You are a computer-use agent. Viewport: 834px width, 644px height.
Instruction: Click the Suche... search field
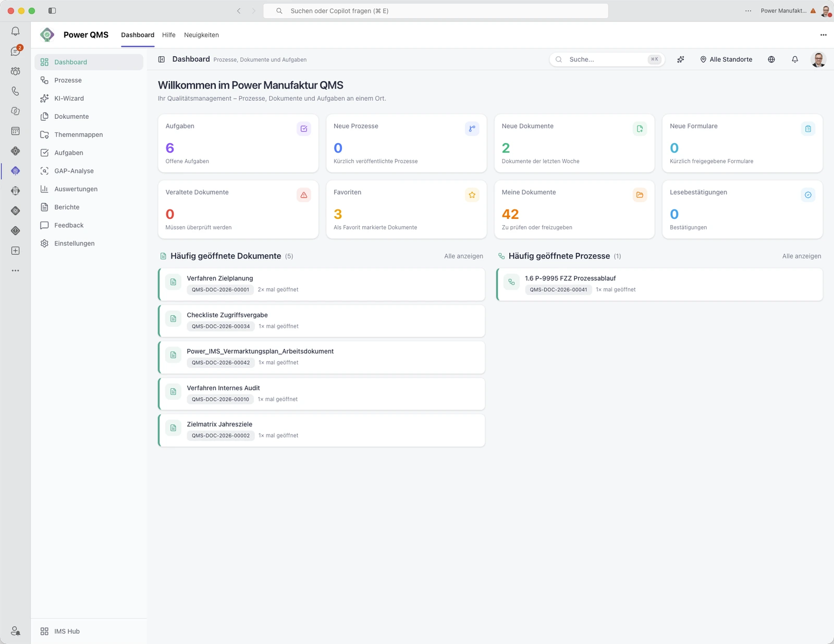click(x=607, y=59)
